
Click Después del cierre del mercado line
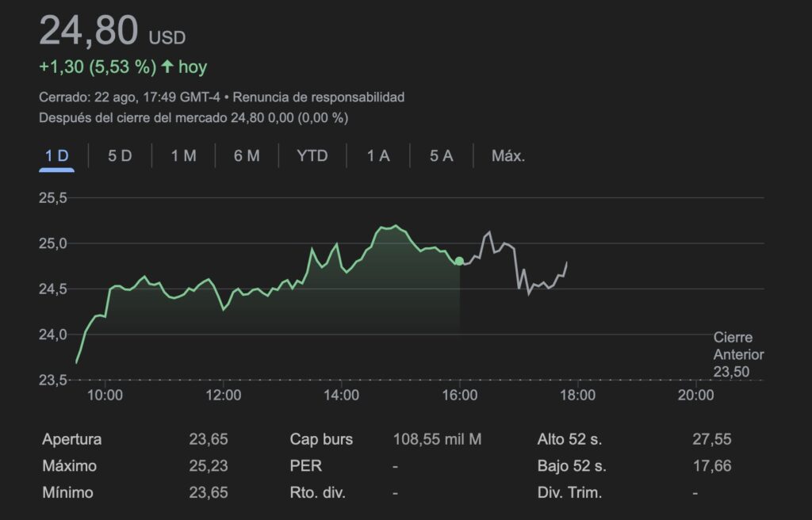pyautogui.click(x=193, y=118)
